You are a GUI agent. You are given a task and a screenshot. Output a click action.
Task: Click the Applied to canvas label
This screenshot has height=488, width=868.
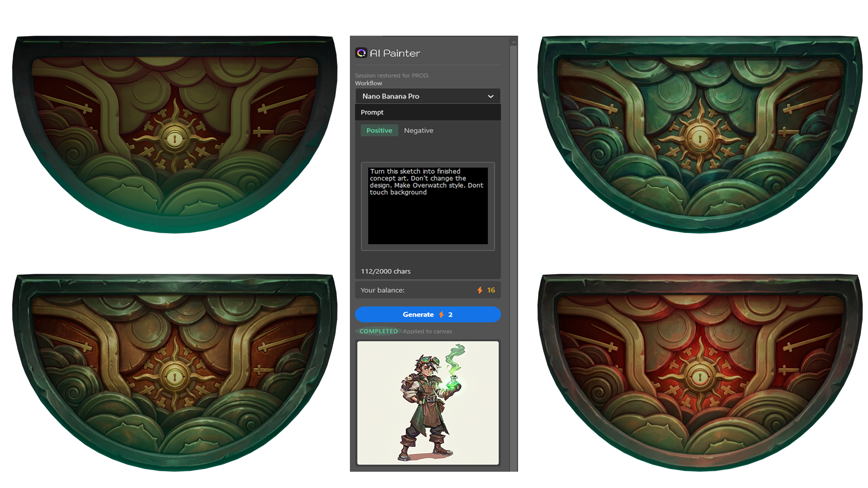(x=427, y=331)
